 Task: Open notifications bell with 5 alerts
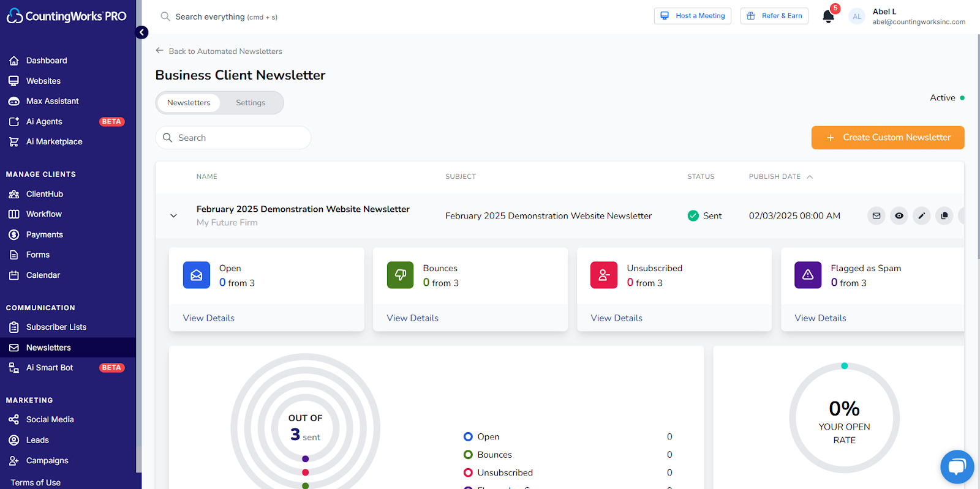(x=829, y=15)
